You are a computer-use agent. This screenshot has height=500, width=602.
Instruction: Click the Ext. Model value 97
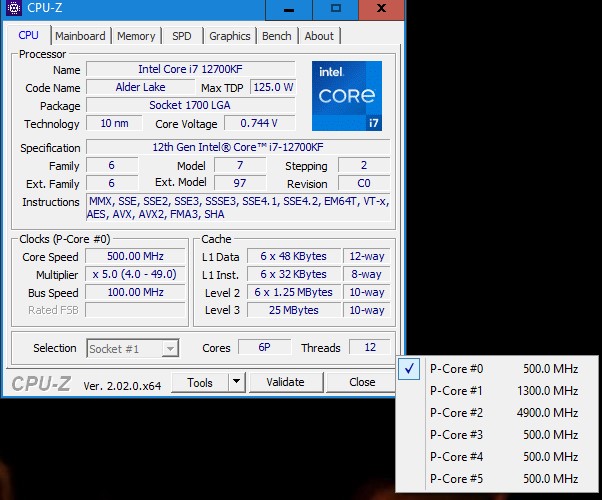[240, 183]
